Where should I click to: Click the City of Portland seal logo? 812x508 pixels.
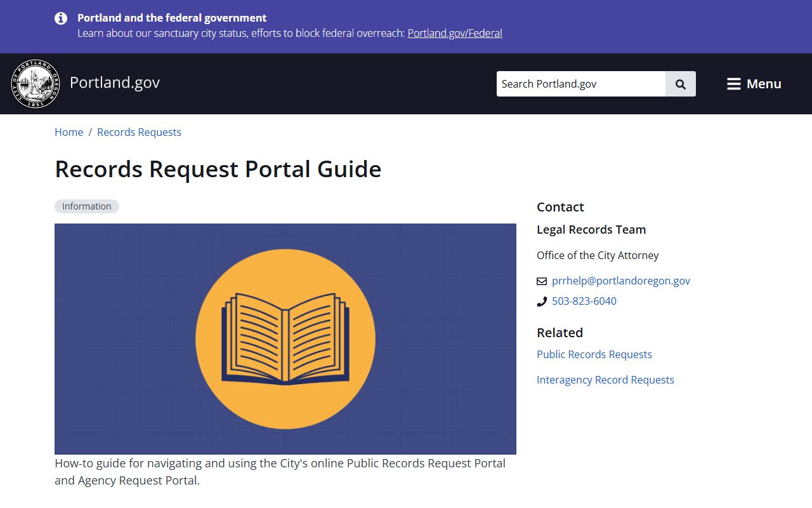[36, 84]
